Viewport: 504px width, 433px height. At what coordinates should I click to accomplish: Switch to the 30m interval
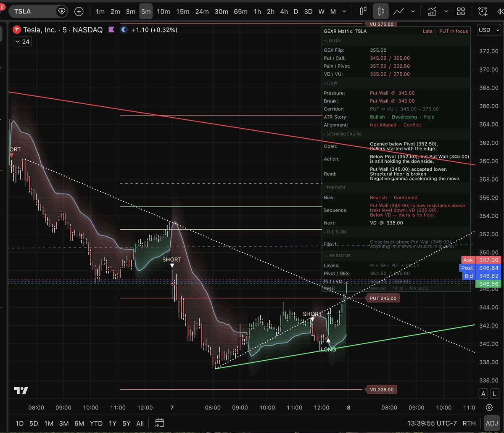click(221, 12)
